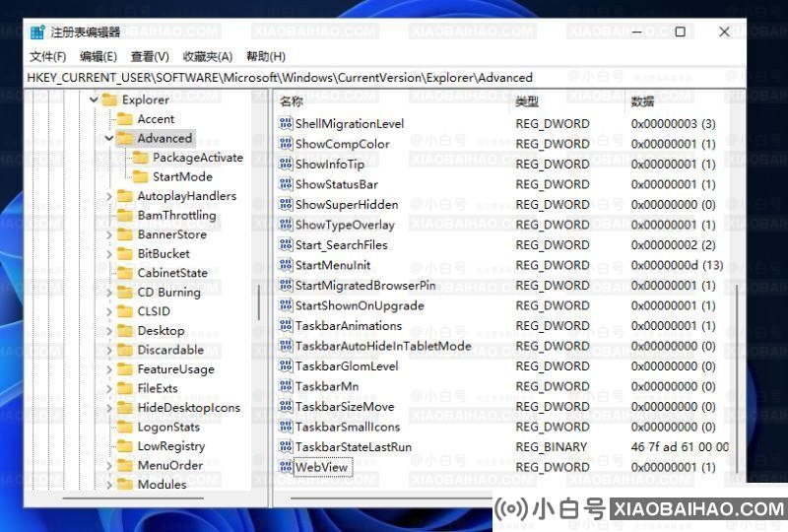
Task: Expand the FeatureUsage key
Action: pos(109,369)
